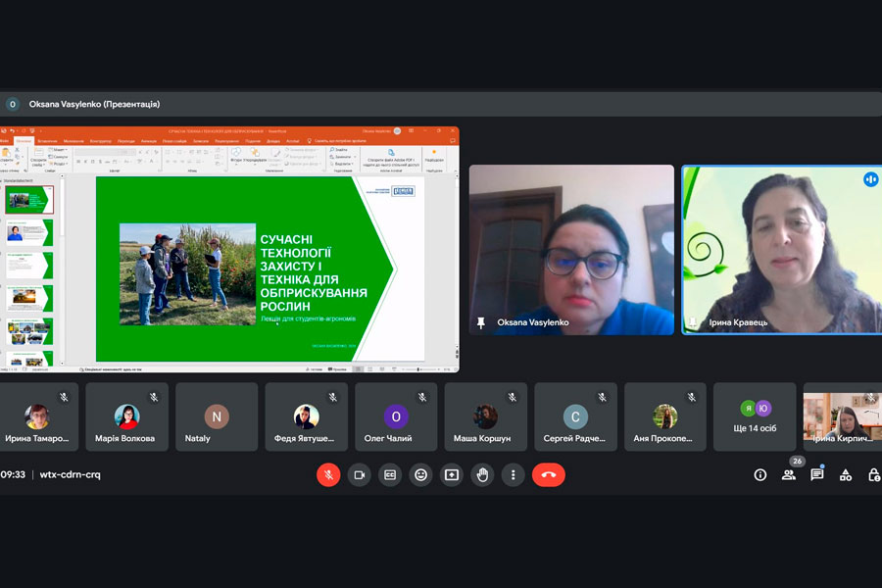Open the Конструктор ribbon tab
The height and width of the screenshot is (588, 882).
(101, 141)
